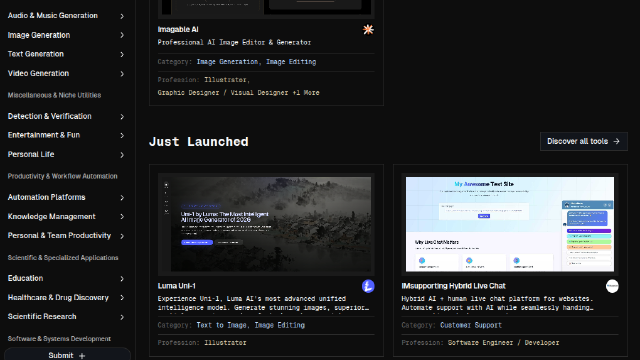Click Illustrator profession on Luma Uni-1 card
The image size is (640, 360).
[x=225, y=343]
